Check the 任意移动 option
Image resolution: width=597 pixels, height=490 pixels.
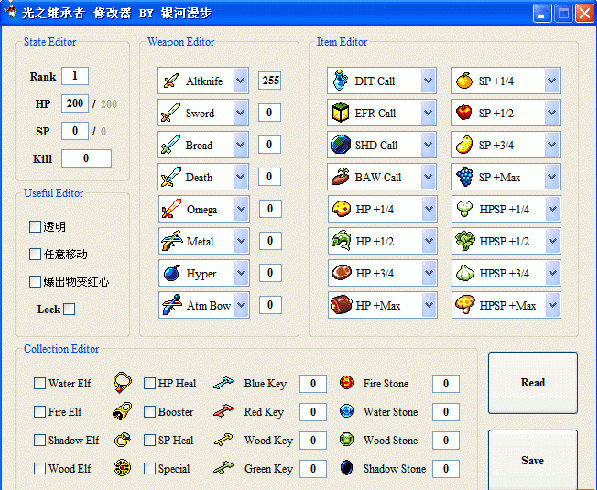coord(35,254)
